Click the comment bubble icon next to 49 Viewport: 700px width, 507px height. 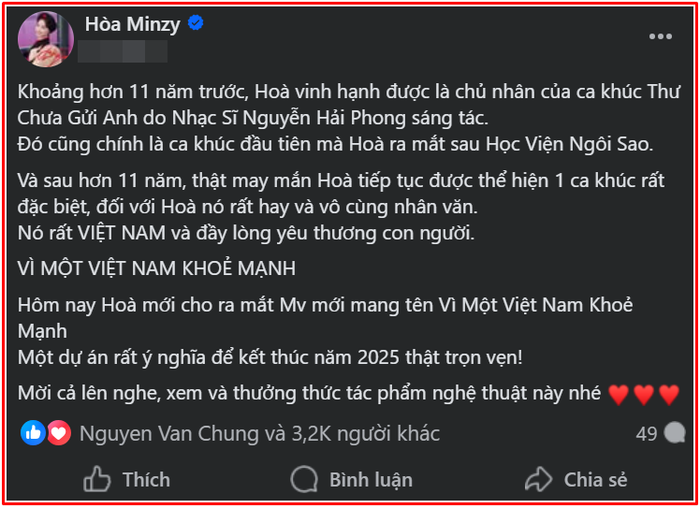675,433
